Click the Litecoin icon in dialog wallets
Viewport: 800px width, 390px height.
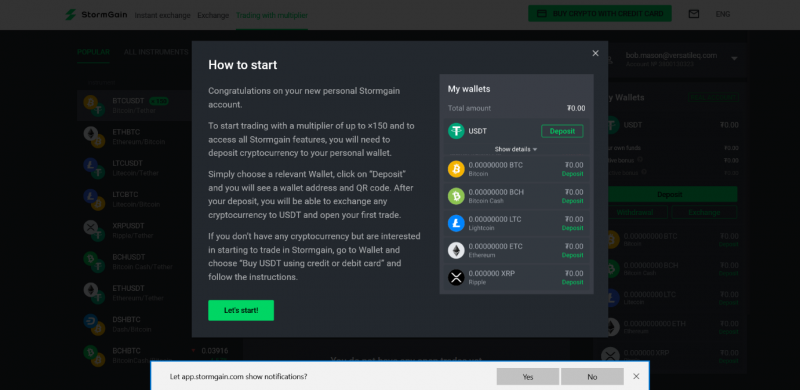456,223
